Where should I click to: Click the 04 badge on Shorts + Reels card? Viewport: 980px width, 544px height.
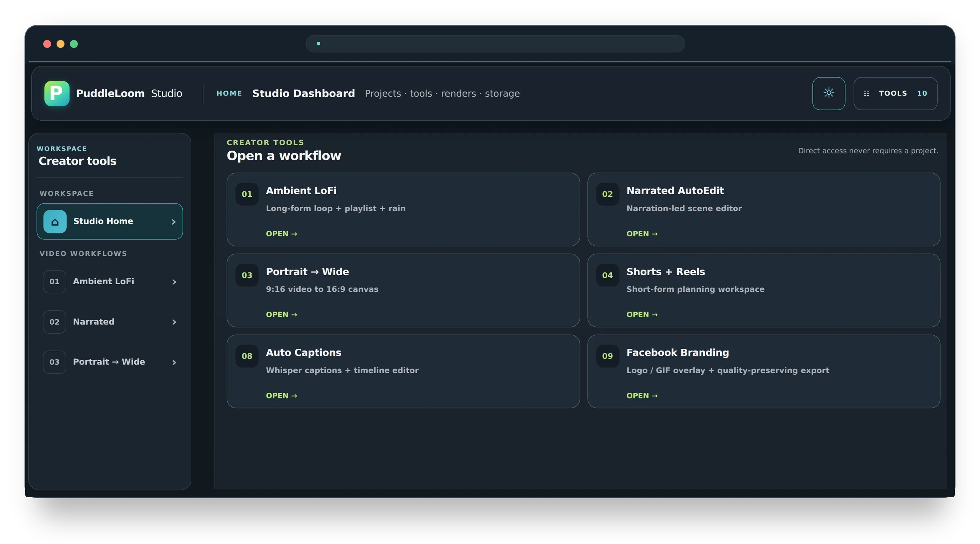coord(607,275)
